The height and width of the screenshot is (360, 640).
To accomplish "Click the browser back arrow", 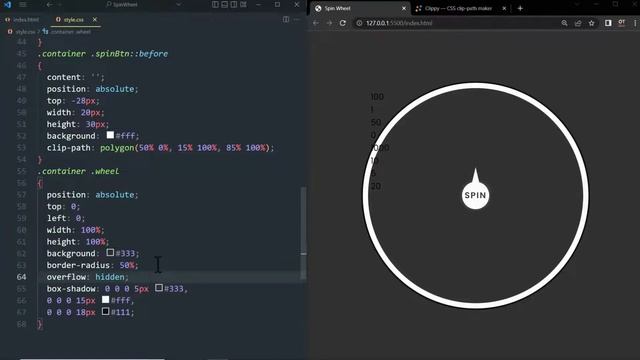I will (x=316, y=23).
